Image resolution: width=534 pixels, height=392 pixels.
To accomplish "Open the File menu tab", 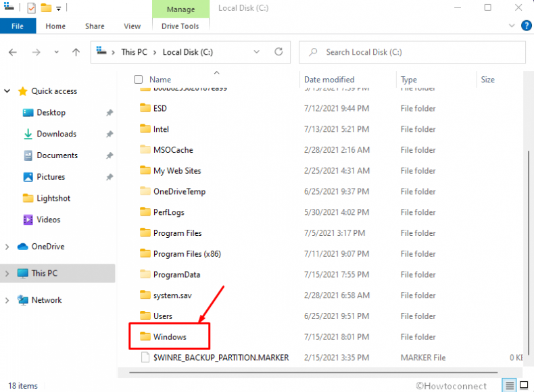I will pyautogui.click(x=18, y=26).
